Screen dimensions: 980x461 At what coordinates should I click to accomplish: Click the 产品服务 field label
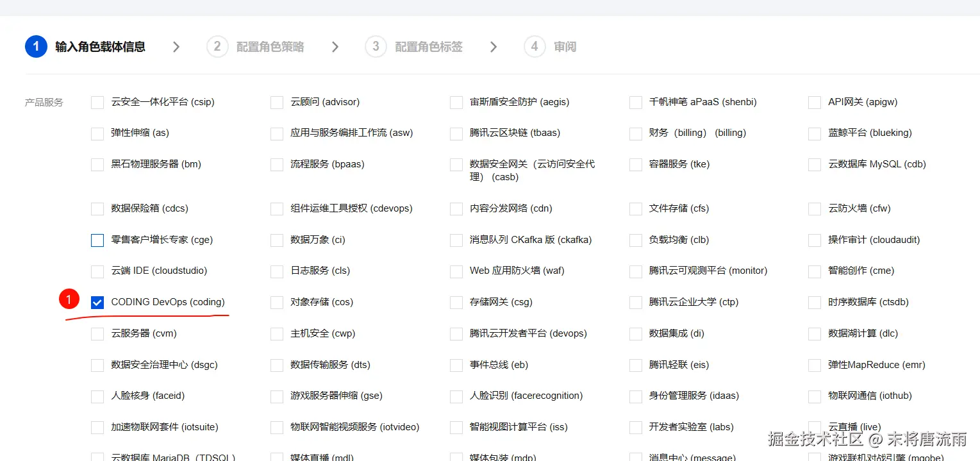[44, 103]
